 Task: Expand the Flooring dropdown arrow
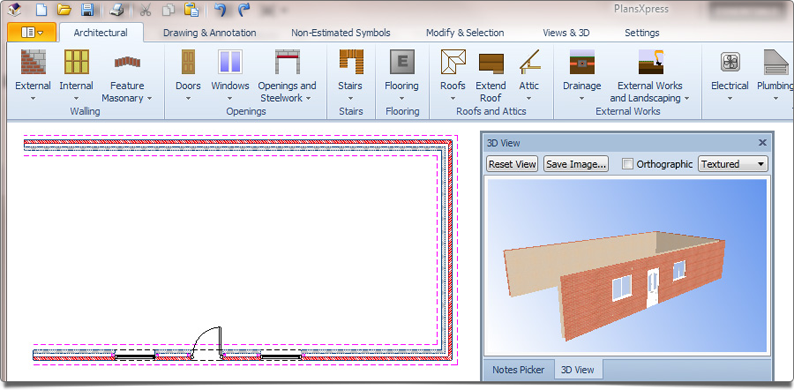[402, 98]
